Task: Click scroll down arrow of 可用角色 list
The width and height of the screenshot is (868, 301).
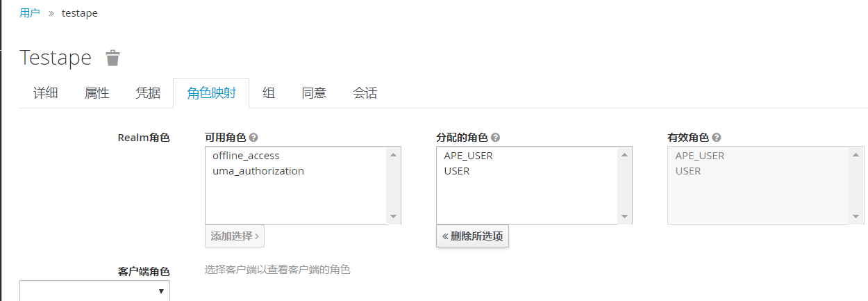Action: (394, 217)
